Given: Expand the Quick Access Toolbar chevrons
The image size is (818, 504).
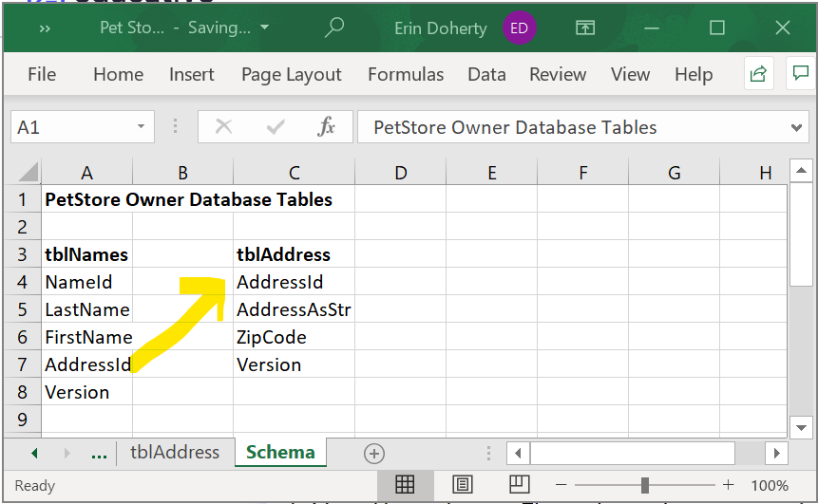Looking at the screenshot, I should point(45,28).
